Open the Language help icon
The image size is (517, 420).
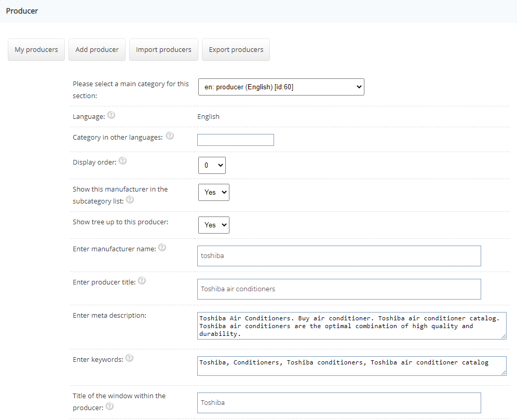pos(112,115)
